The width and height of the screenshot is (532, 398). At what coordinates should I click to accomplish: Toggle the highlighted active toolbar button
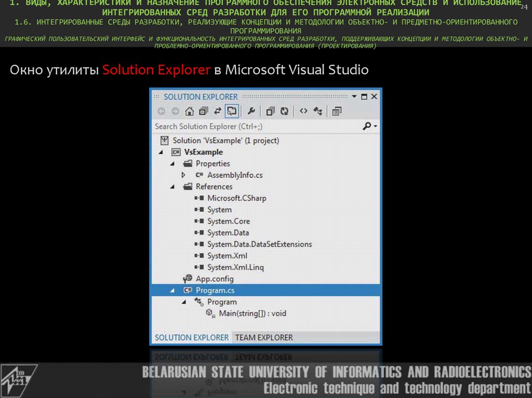[x=232, y=111]
